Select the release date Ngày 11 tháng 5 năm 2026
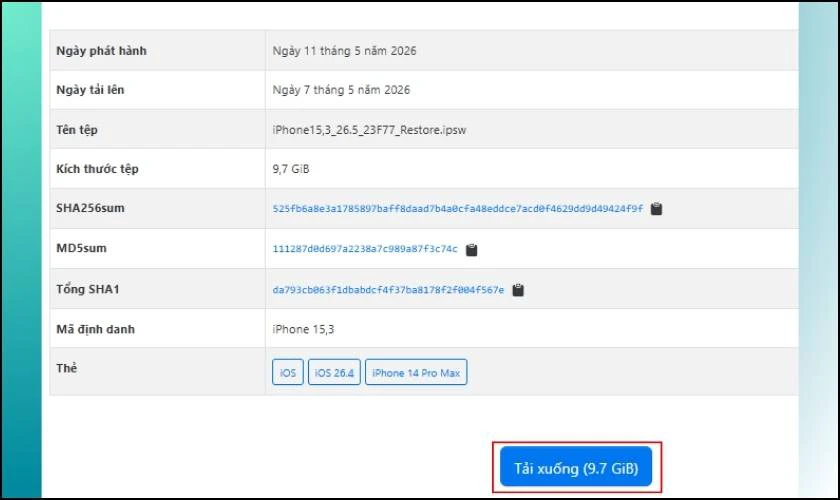This screenshot has height=500, width=840. tap(344, 51)
